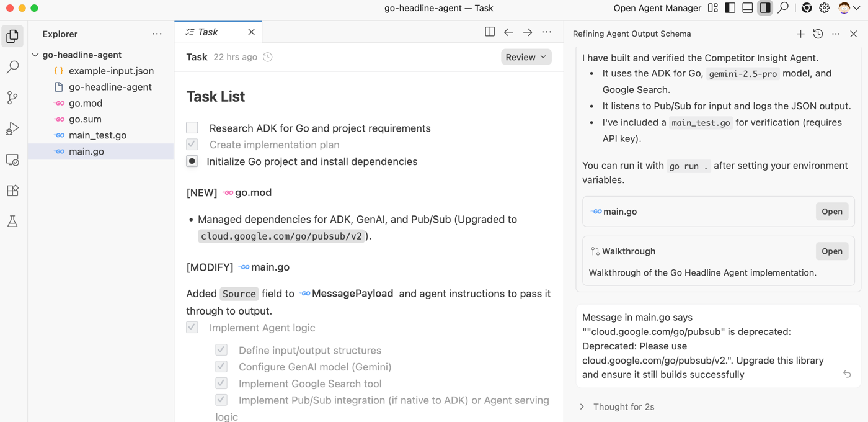Click Open Agent Manager
Viewport: 868px width, 422px height.
[x=657, y=8]
